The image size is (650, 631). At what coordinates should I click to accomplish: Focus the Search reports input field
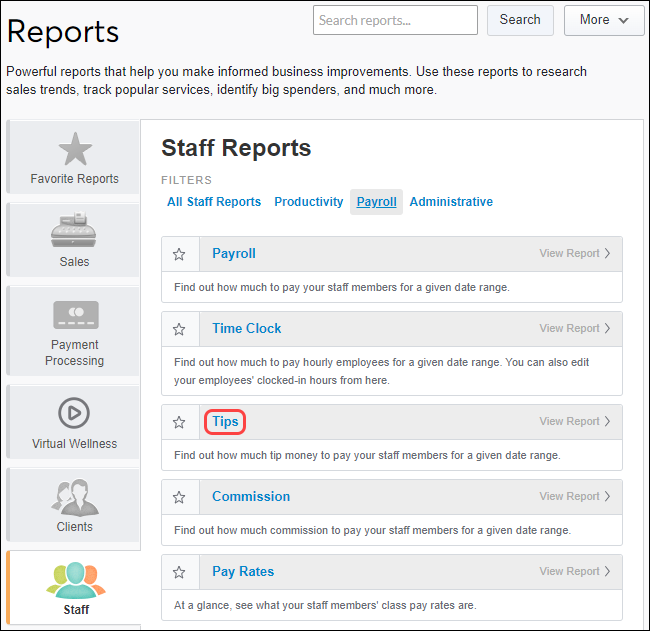coord(395,20)
